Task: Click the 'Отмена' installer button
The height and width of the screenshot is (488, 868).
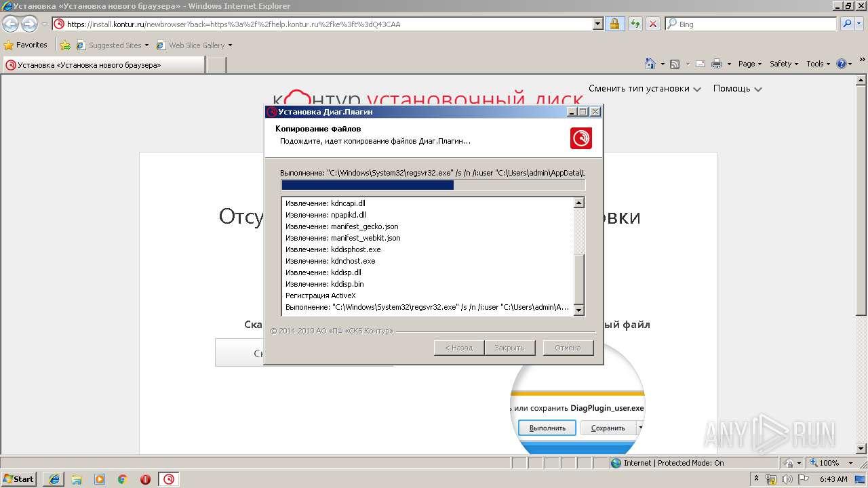Action: [568, 348]
